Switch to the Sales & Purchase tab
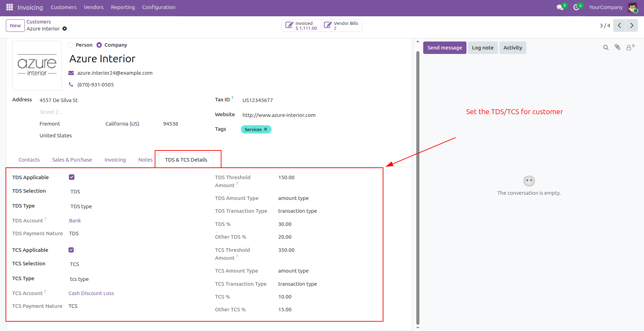The image size is (644, 331). point(72,160)
